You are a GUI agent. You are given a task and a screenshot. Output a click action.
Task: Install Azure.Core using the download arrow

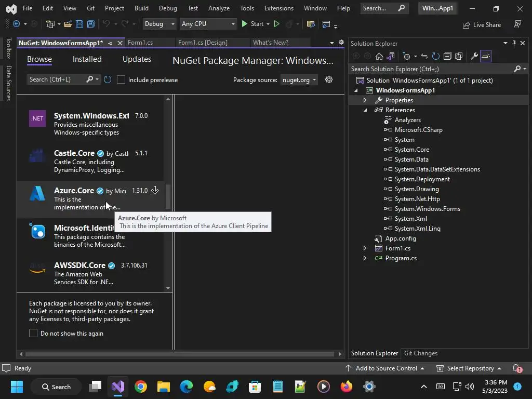pos(155,190)
